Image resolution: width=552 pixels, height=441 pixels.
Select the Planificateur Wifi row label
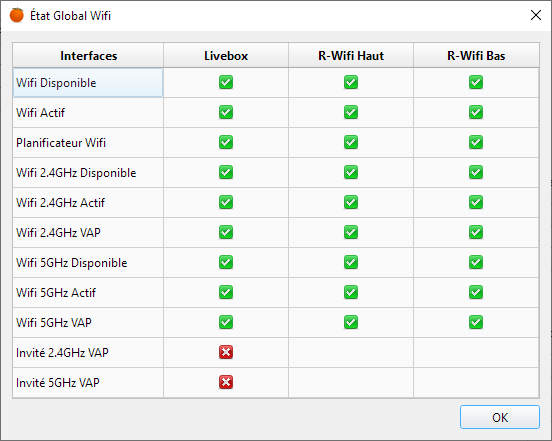[61, 143]
